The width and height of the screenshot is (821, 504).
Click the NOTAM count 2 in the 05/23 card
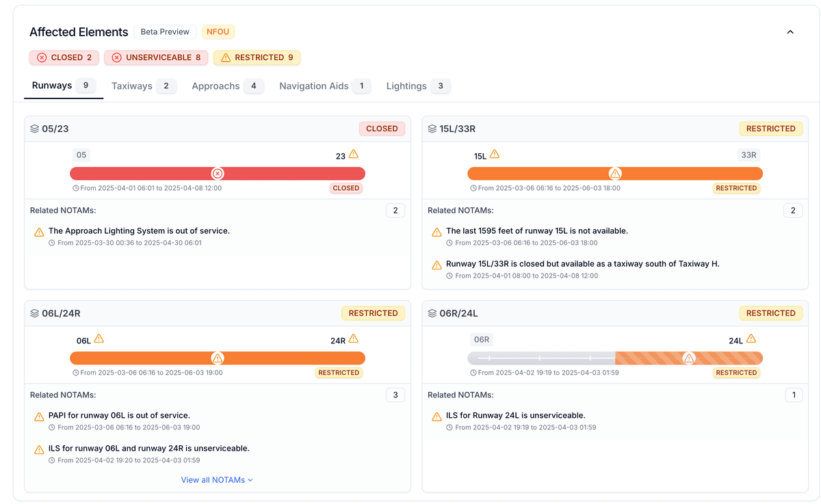(395, 211)
